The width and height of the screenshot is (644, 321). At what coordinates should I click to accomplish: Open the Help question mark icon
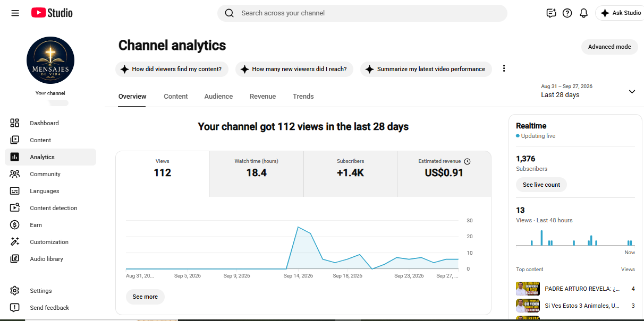coord(567,13)
